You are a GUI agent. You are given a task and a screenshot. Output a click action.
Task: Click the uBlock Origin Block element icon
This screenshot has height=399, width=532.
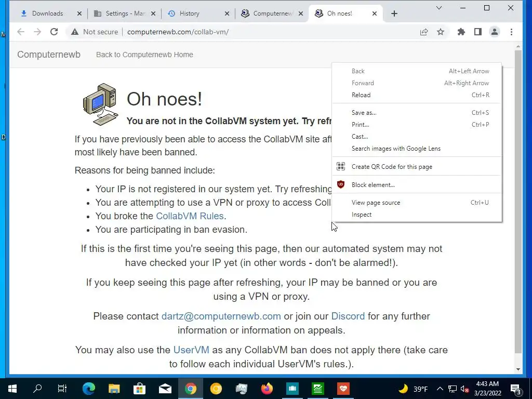point(341,184)
